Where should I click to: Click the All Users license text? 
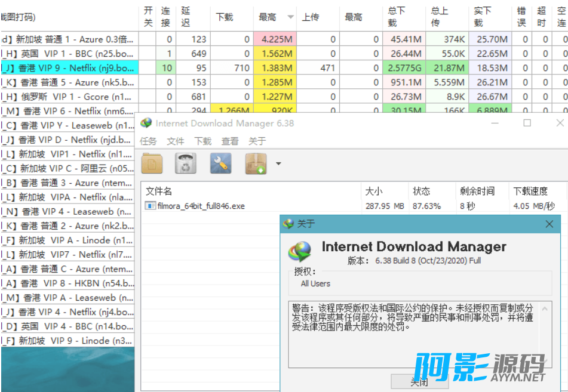coord(315,284)
